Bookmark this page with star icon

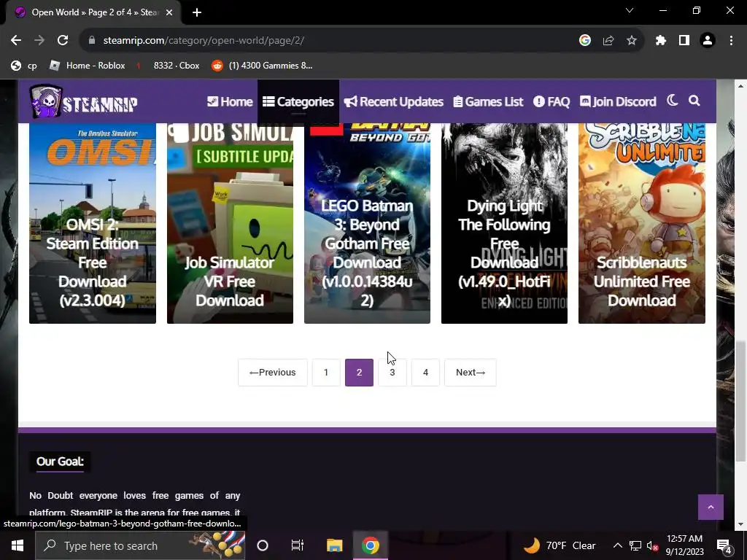[632, 41]
